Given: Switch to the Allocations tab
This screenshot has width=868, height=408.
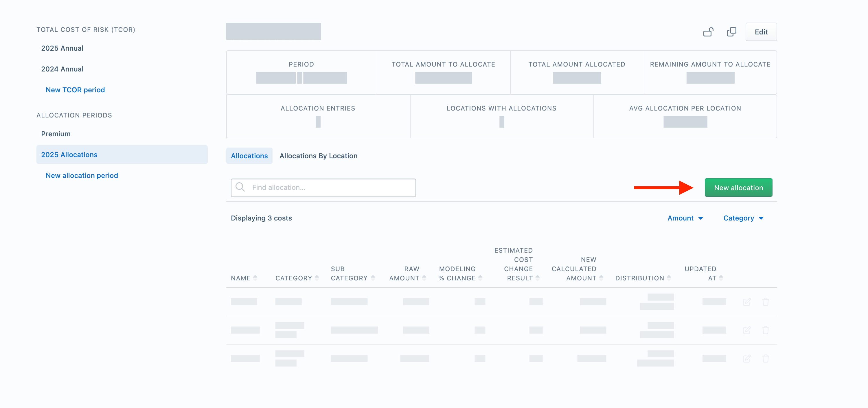Looking at the screenshot, I should tap(249, 156).
